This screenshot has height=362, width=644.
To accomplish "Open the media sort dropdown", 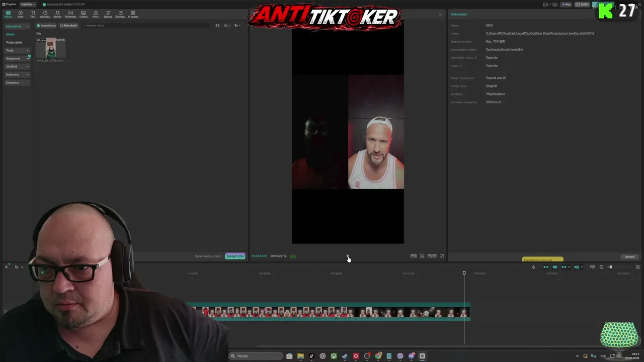I will [227, 26].
